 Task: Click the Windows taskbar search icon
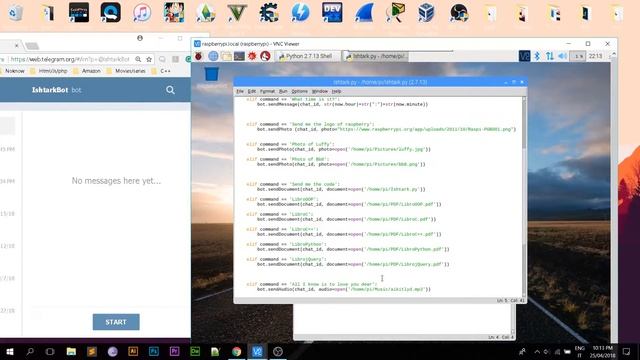[30, 351]
